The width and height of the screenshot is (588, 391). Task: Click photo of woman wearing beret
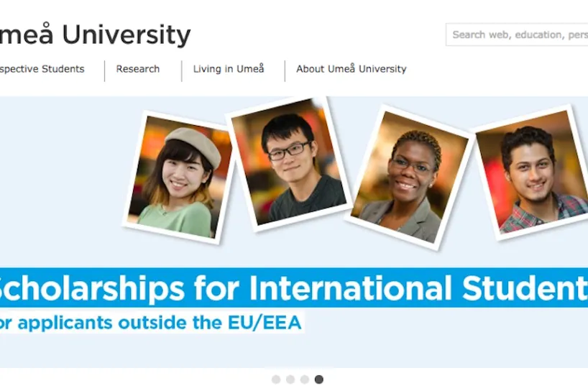point(178,178)
